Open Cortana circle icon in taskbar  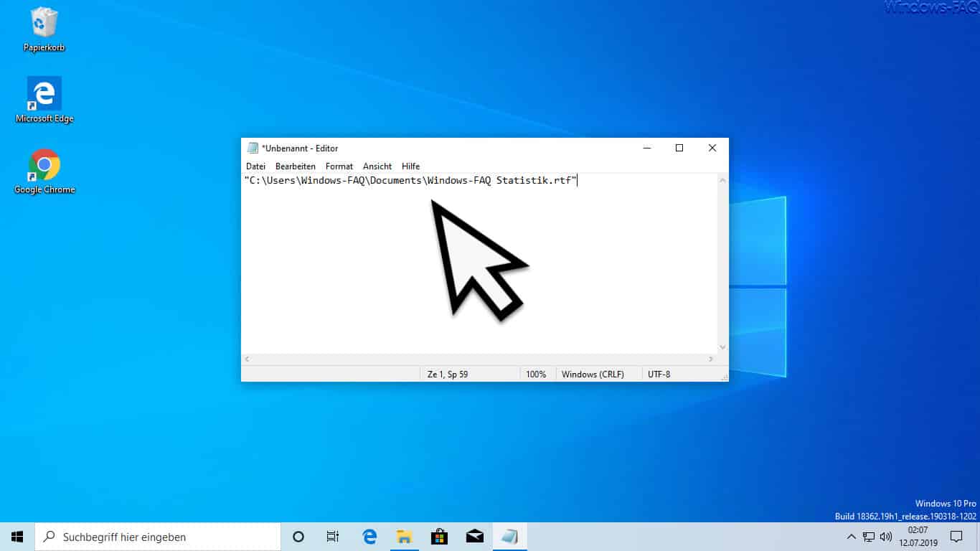pyautogui.click(x=298, y=537)
